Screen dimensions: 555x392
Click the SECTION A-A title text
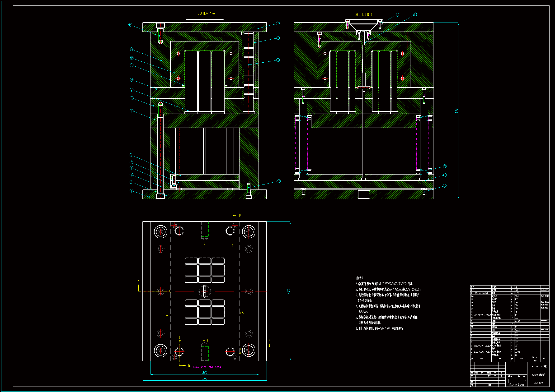pyautogui.click(x=206, y=14)
